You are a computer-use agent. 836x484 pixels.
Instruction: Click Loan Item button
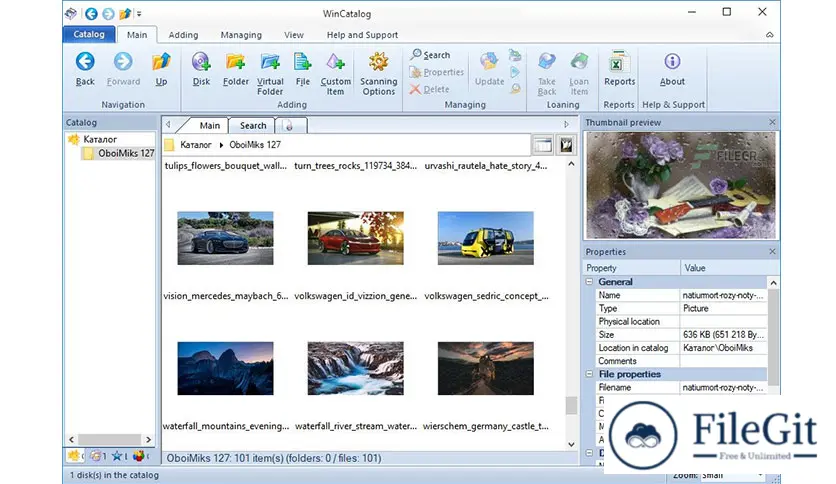point(579,74)
